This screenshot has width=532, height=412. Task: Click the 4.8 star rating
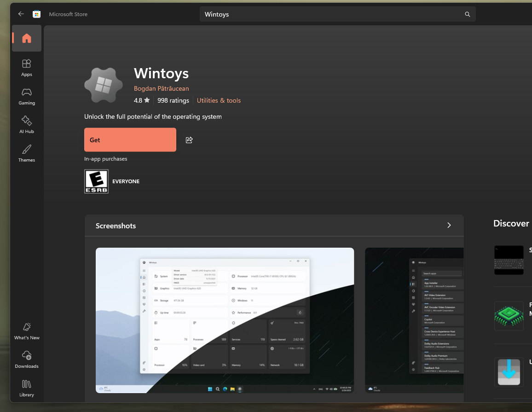(x=141, y=100)
